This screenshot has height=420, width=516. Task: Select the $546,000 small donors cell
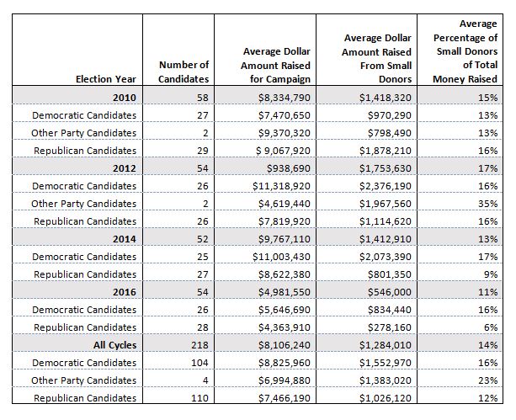(389, 292)
